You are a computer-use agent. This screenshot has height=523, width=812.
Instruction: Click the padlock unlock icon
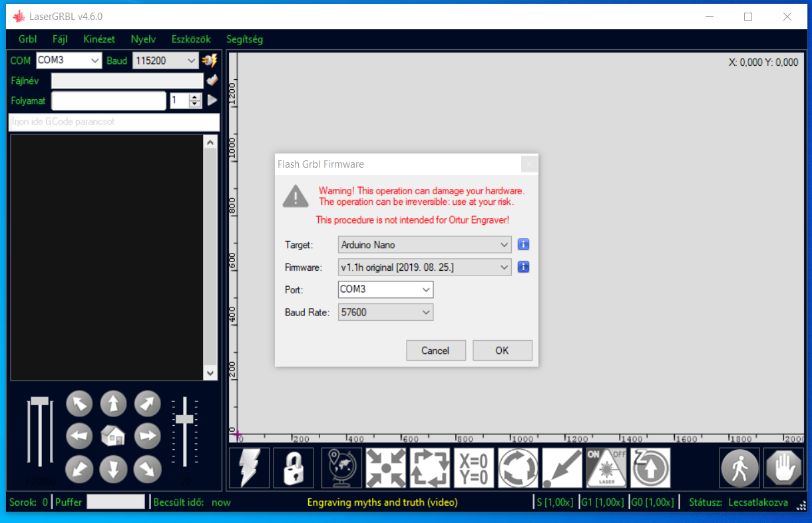pos(294,468)
